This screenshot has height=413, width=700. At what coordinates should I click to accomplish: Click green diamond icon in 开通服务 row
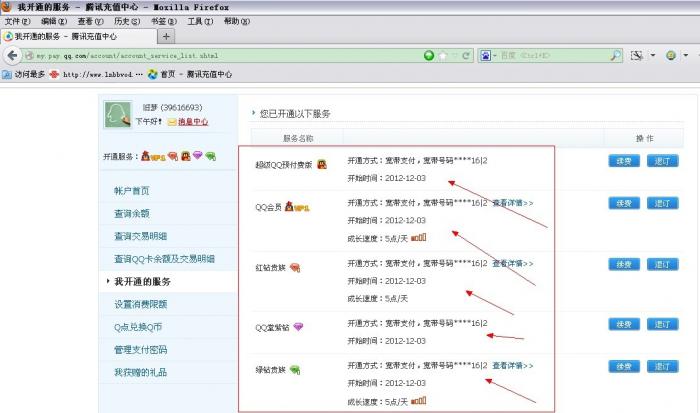click(211, 156)
